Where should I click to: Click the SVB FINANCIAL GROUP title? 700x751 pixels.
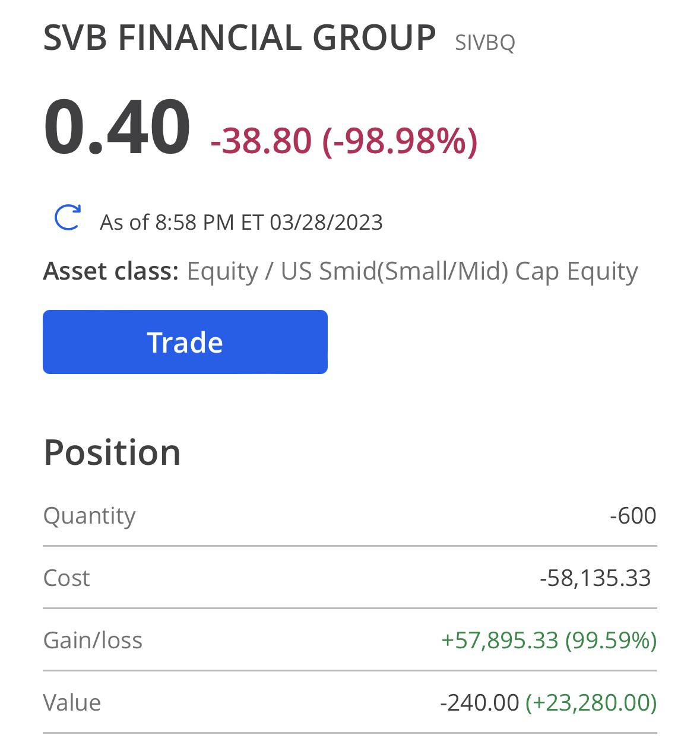(x=240, y=38)
